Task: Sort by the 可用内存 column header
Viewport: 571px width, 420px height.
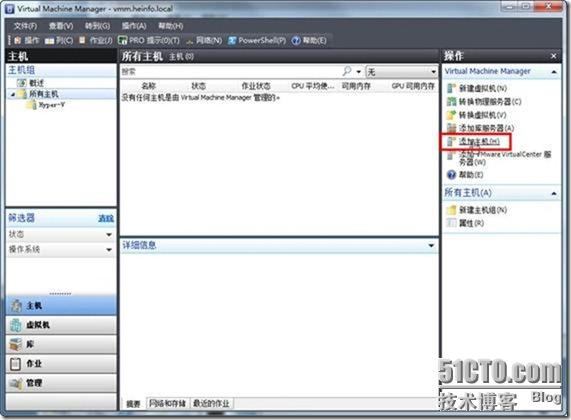Action: click(356, 86)
